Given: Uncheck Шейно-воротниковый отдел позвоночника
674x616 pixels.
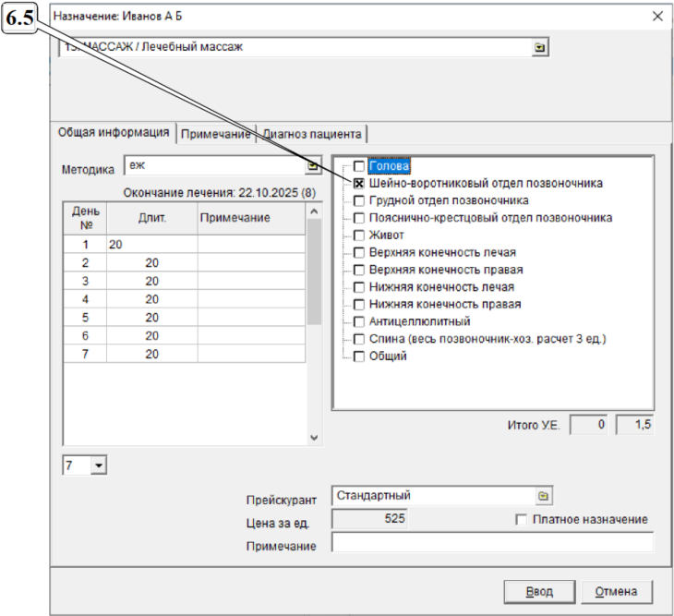Looking at the screenshot, I should (x=359, y=184).
